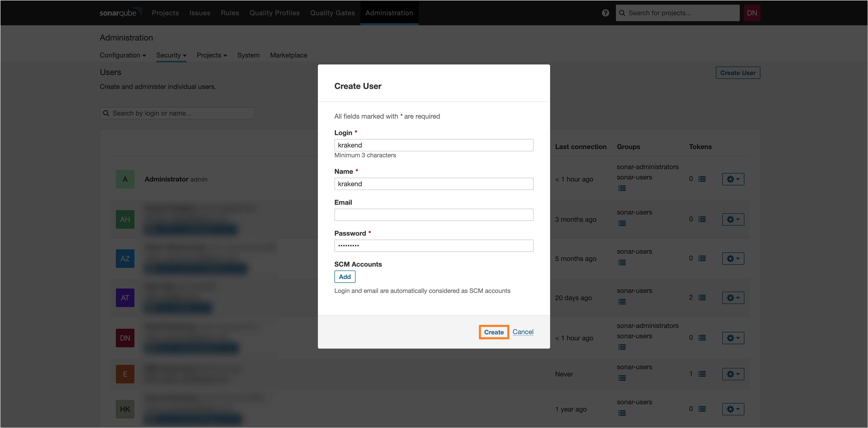The height and width of the screenshot is (428, 868).
Task: Click the Email input field
Action: pos(434,215)
